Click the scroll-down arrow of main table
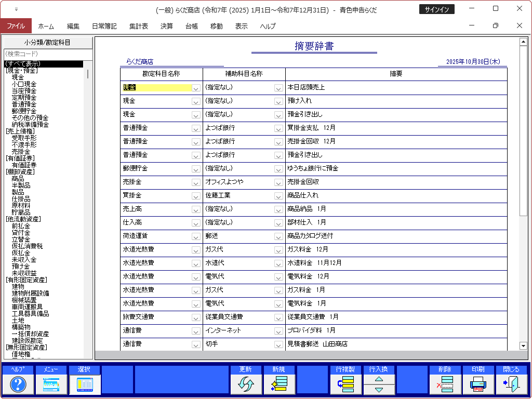This screenshot has width=532, height=399. tap(523, 345)
